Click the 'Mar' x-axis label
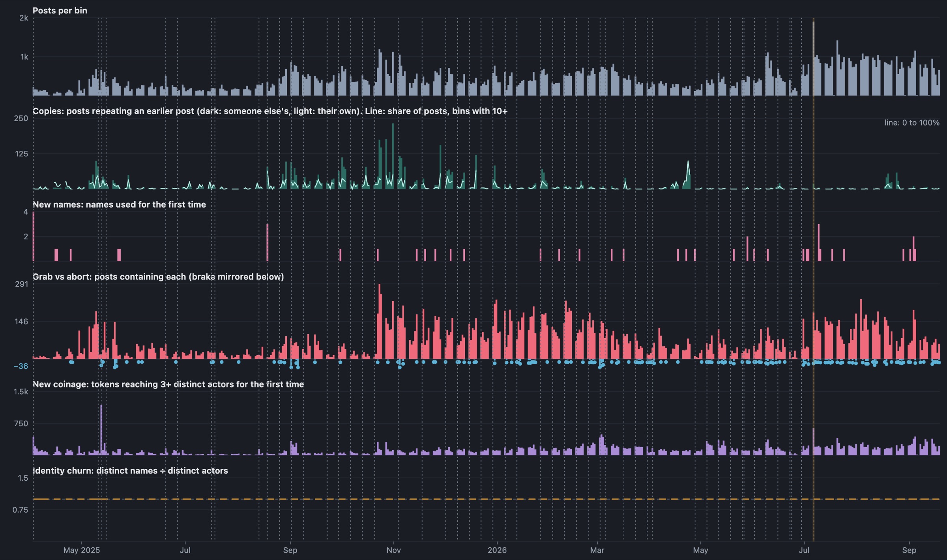947x560 pixels. pos(597,550)
